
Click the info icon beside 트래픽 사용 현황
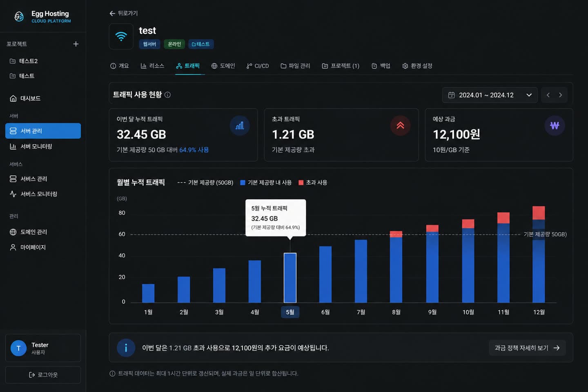(167, 95)
